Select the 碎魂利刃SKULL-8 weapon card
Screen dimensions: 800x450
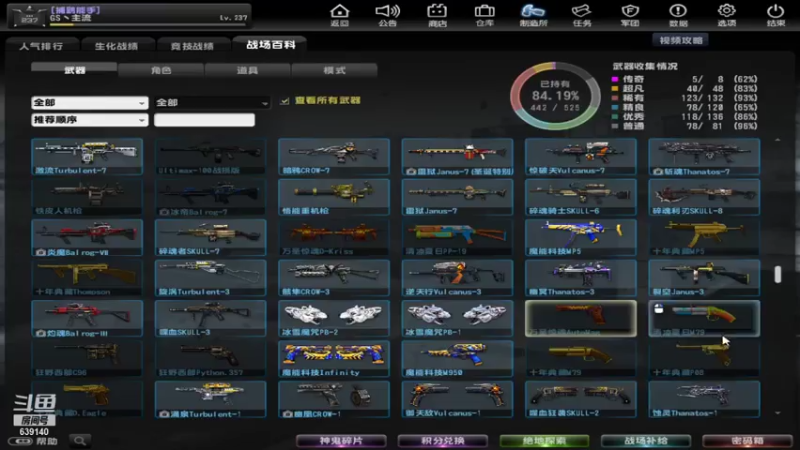(704, 197)
